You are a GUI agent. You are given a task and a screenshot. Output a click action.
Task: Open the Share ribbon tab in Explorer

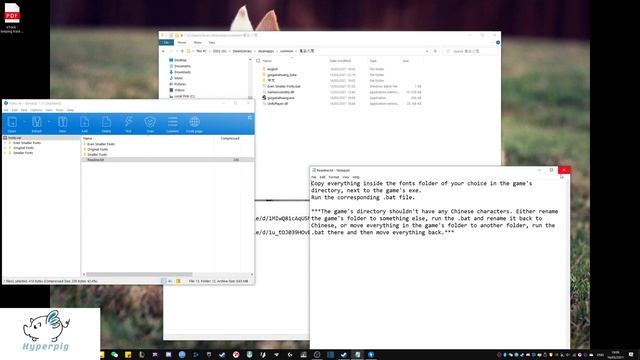coord(198,42)
